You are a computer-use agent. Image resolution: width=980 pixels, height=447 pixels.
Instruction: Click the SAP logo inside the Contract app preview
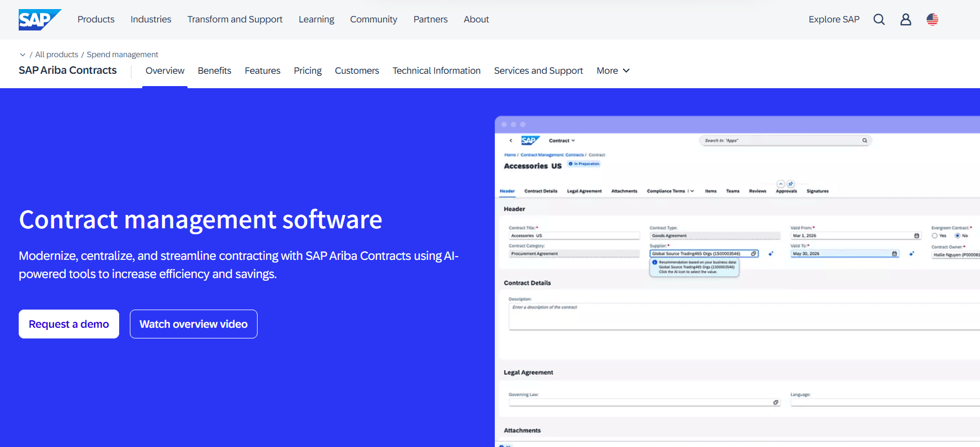530,141
